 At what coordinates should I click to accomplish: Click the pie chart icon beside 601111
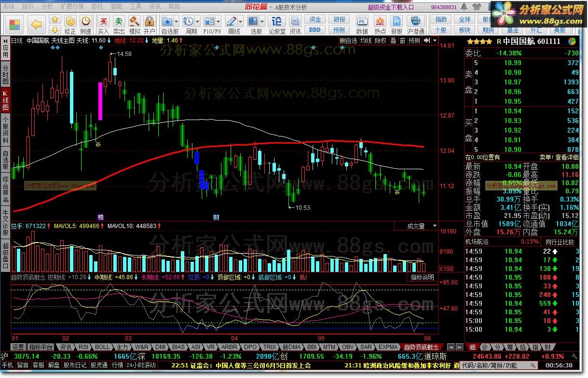572,41
